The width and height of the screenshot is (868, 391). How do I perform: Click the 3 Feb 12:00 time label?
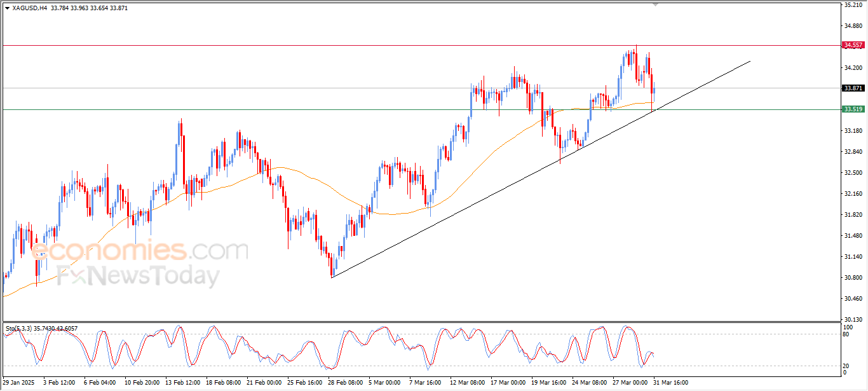pos(58,383)
